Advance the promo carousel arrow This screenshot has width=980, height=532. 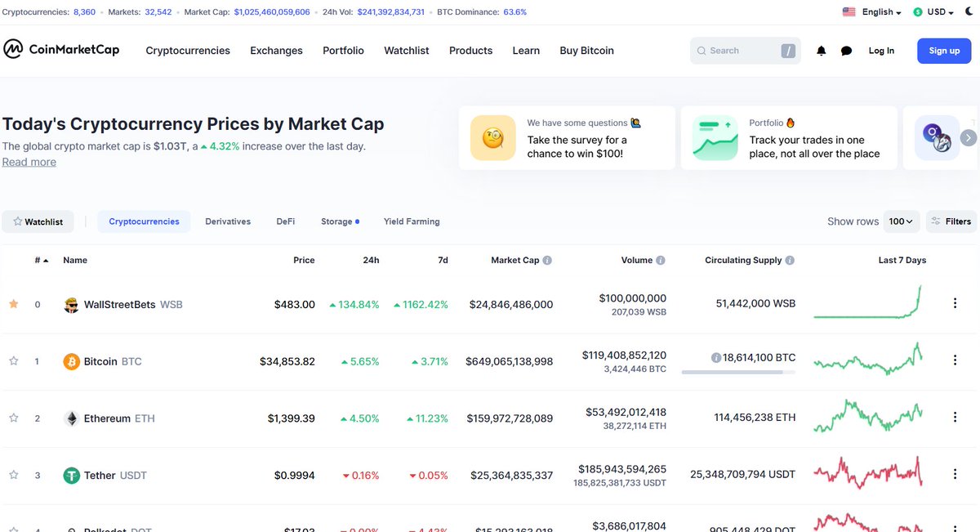tap(969, 138)
